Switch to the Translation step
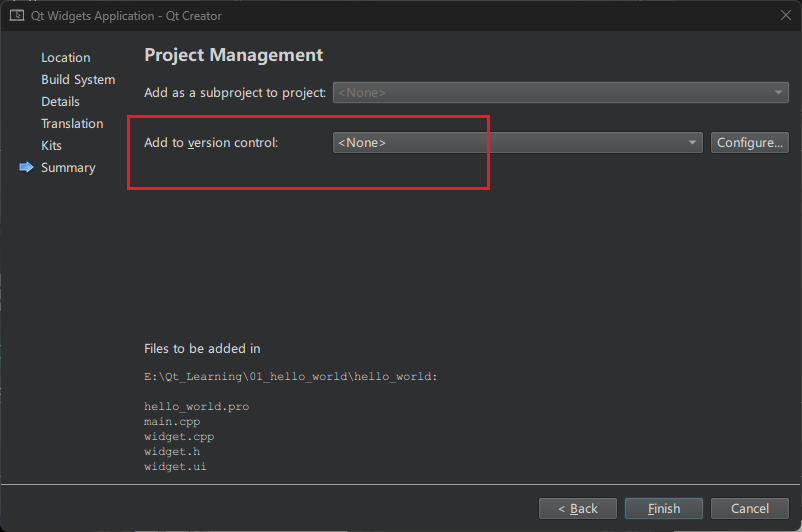Viewport: 802px width, 532px height. (x=72, y=124)
